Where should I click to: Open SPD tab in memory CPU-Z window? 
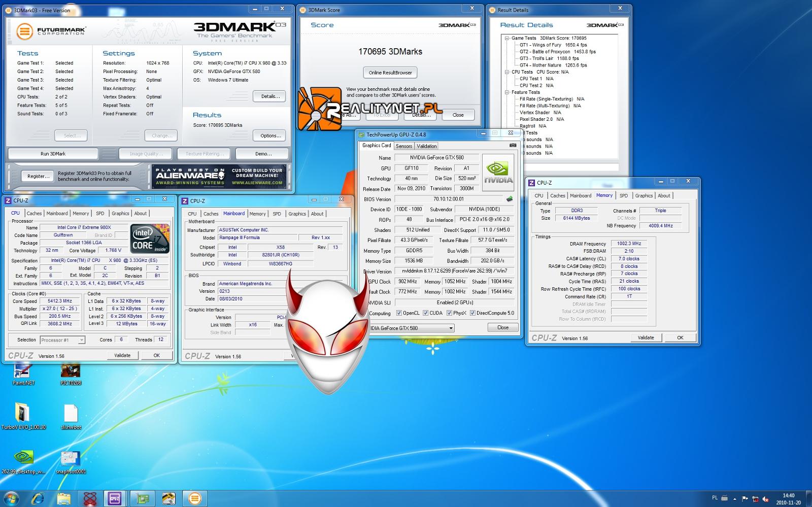[x=624, y=196]
